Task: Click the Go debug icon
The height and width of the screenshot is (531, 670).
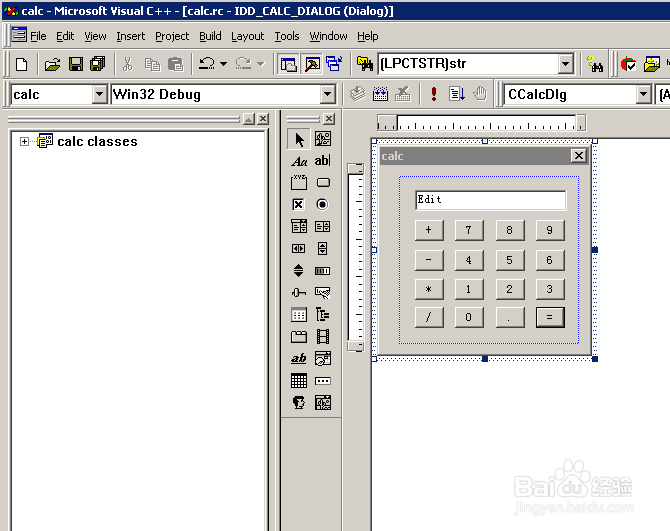Action: tap(457, 94)
